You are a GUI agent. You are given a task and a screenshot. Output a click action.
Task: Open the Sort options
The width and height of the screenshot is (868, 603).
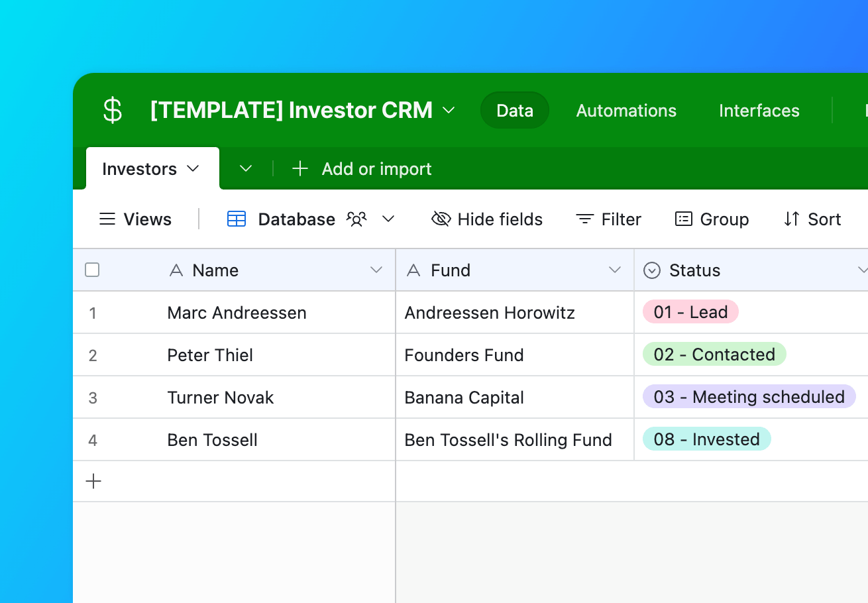click(x=812, y=219)
